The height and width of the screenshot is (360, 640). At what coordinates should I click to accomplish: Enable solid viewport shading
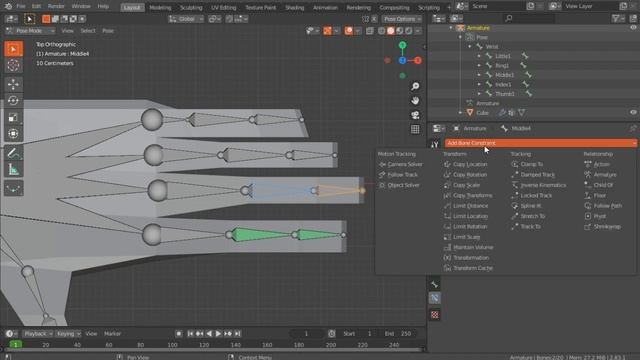pos(391,31)
